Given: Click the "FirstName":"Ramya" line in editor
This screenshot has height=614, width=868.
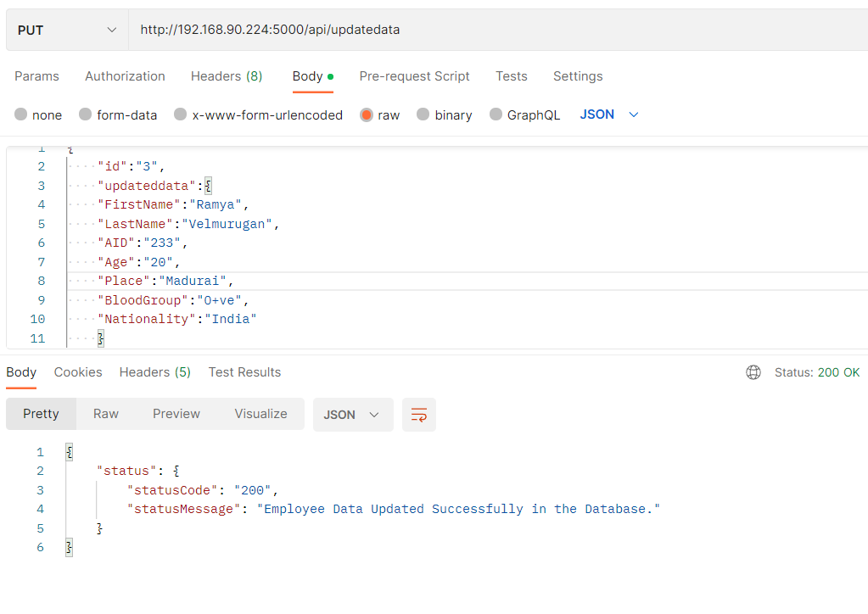Looking at the screenshot, I should pyautogui.click(x=173, y=204).
